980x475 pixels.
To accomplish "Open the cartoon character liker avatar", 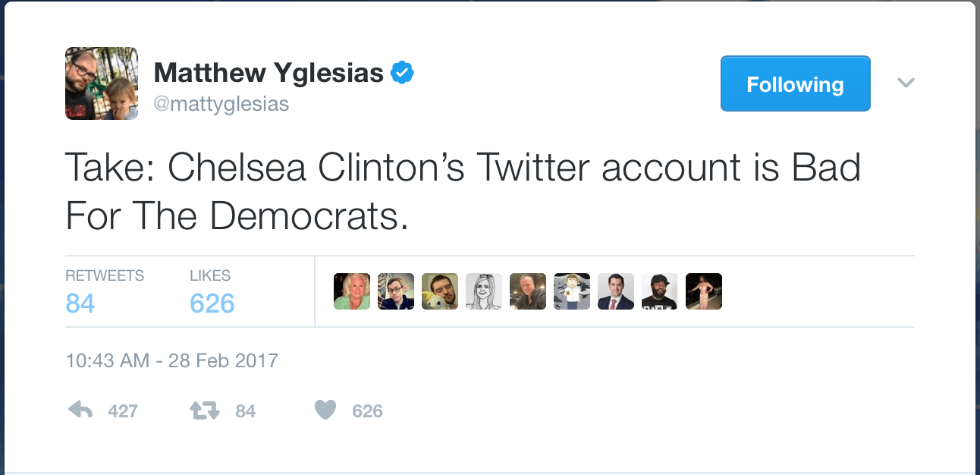I will tap(572, 291).
